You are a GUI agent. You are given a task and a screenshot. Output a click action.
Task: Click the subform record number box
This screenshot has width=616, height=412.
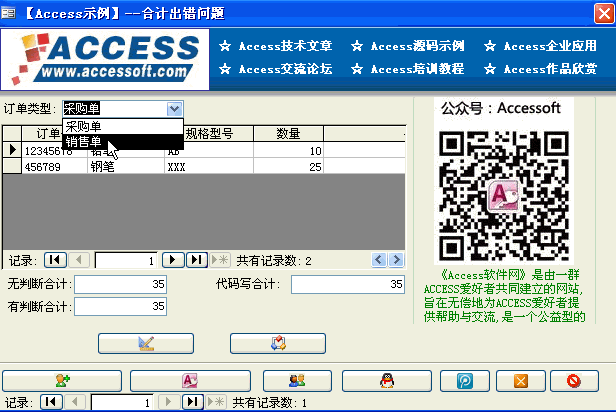point(126,260)
